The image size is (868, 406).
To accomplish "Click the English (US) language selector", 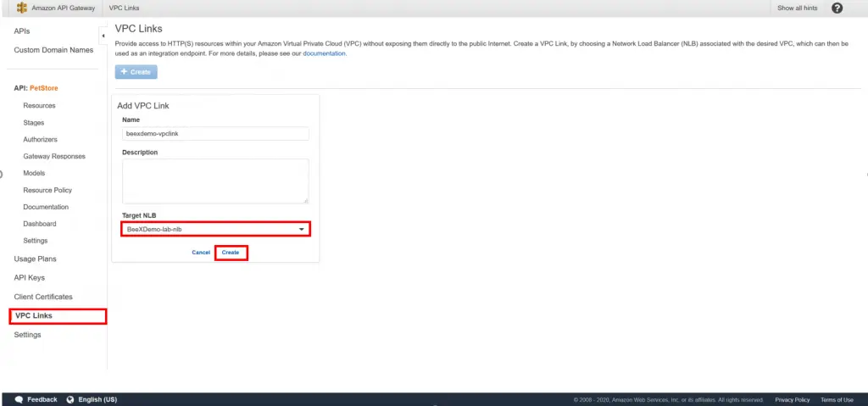I will [x=97, y=399].
